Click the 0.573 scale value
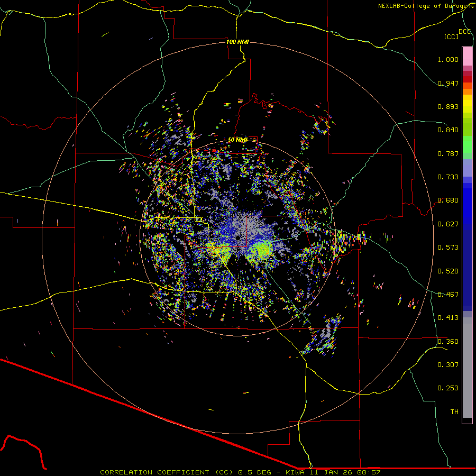The image size is (476, 476). coord(448,248)
